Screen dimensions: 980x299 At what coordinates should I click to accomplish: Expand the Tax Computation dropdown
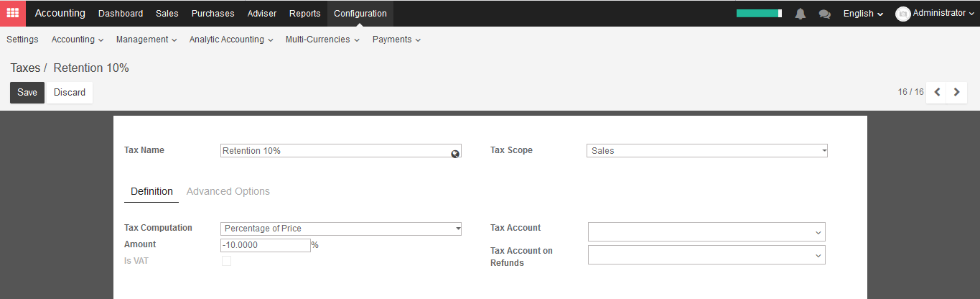pos(341,229)
